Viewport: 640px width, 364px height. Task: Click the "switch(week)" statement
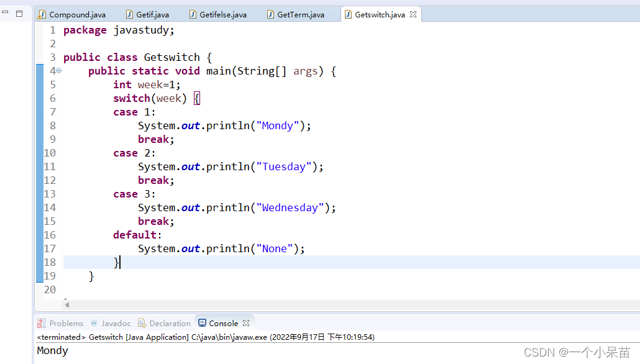tap(150, 98)
